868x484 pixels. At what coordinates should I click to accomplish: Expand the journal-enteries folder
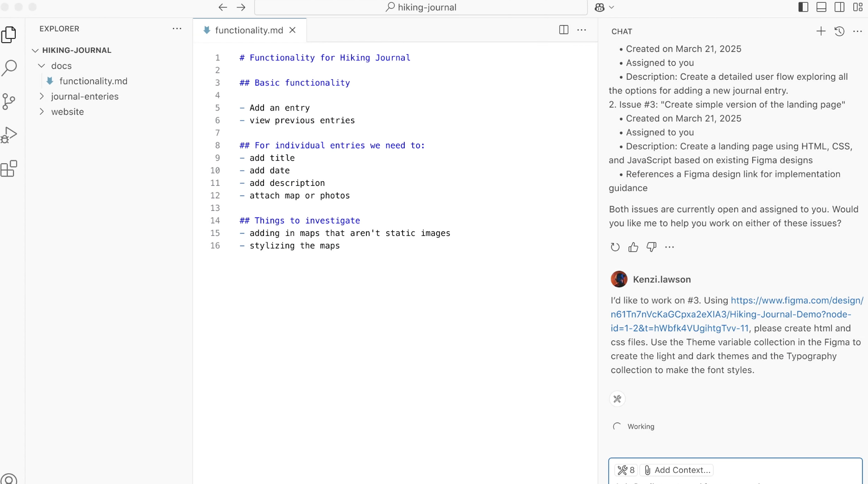[x=42, y=96]
